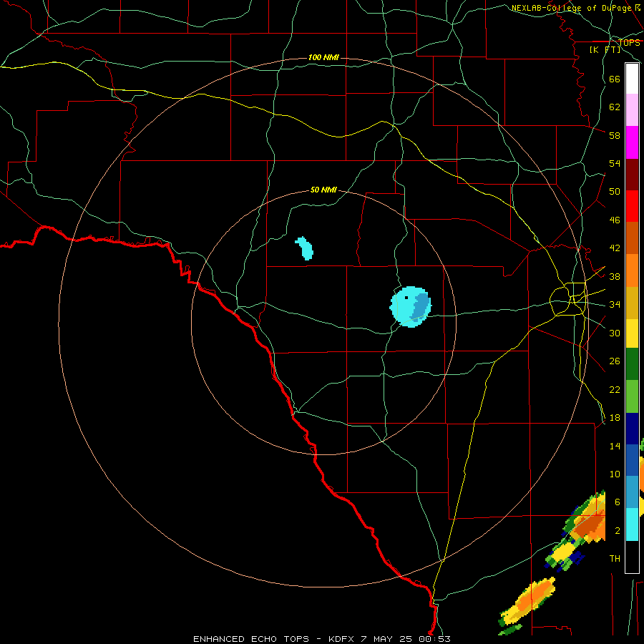Screen dimensions: 644x644
Task: Click the legend value '66'
Action: point(615,79)
